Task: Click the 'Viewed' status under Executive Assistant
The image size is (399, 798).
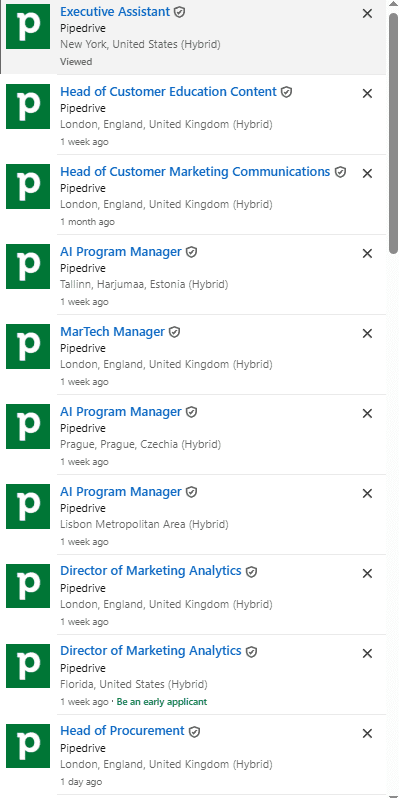Action: click(76, 62)
